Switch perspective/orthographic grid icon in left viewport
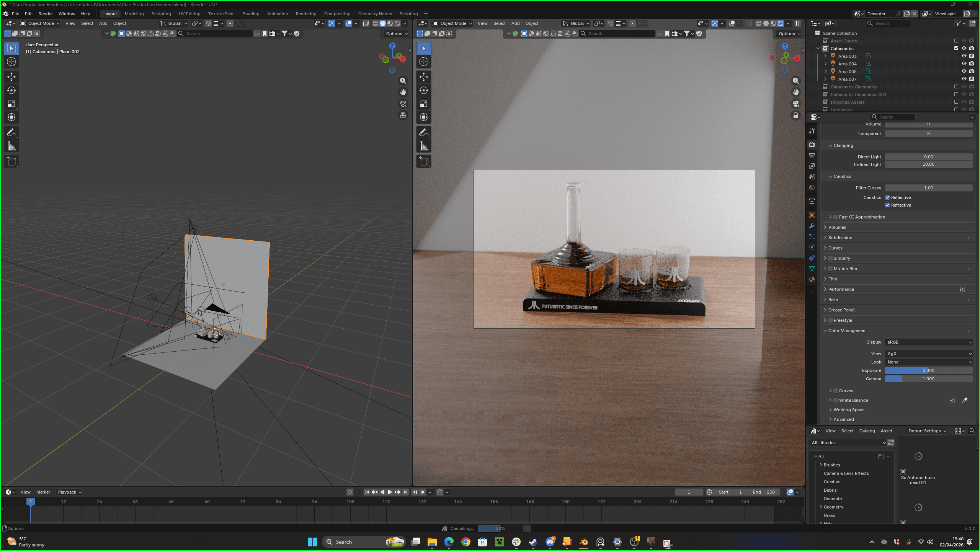This screenshot has height=551, width=980. click(403, 115)
